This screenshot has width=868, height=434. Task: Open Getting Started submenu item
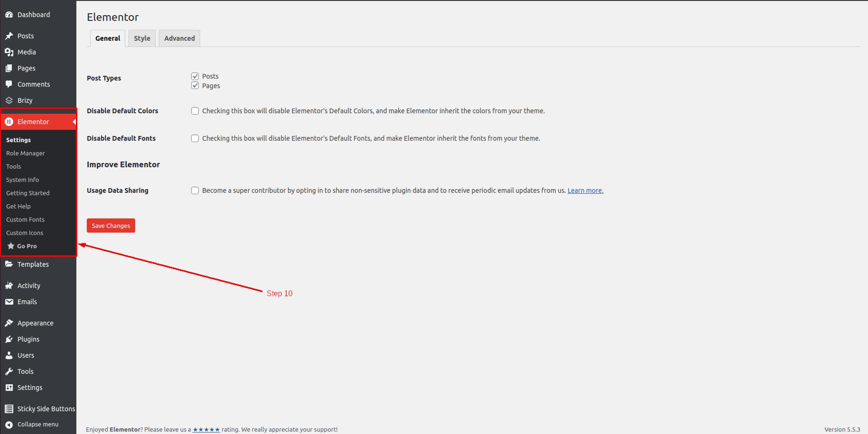(x=28, y=193)
